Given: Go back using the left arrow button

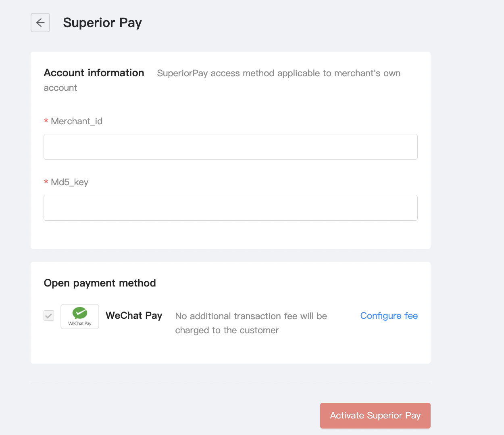Looking at the screenshot, I should tap(40, 23).
